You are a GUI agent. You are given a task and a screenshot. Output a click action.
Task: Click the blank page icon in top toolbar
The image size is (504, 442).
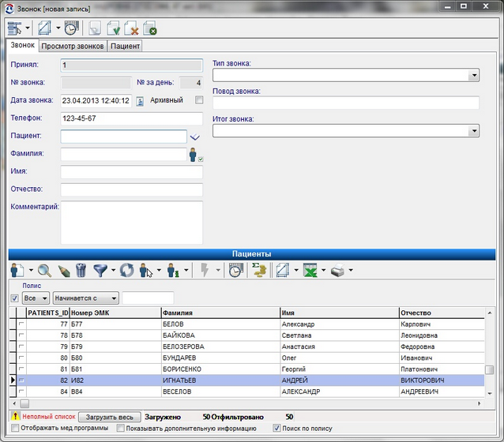click(x=95, y=28)
